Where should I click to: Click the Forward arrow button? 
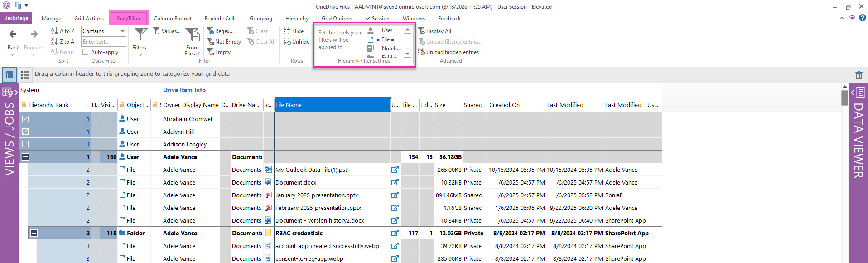point(34,34)
